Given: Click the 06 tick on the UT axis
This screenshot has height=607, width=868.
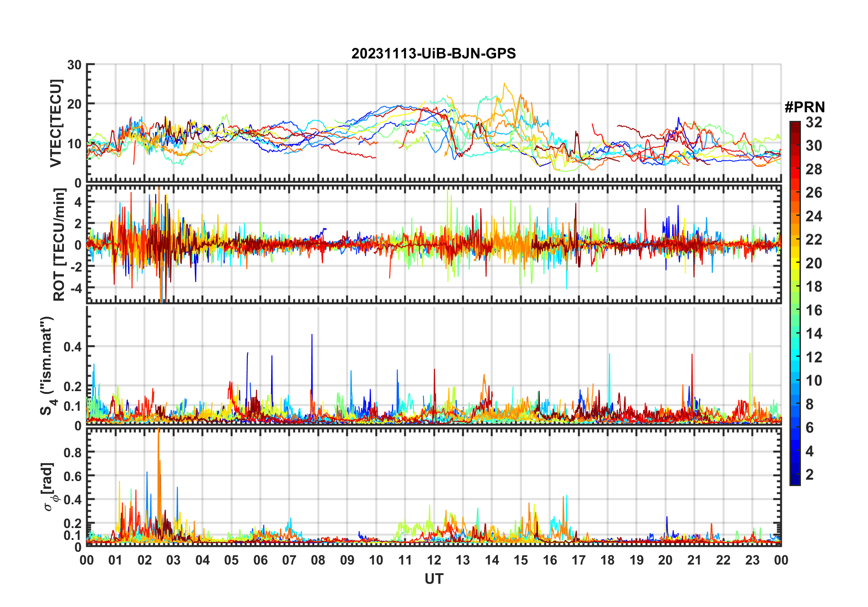Looking at the screenshot, I should 260,560.
